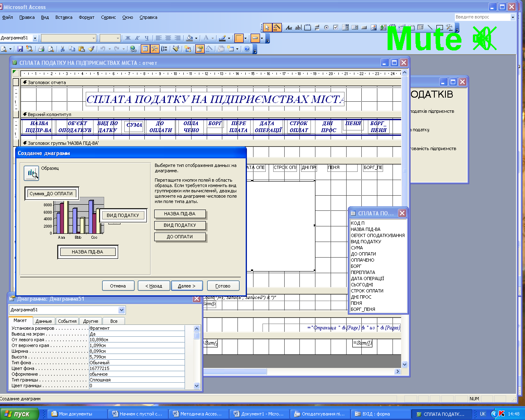Open Диаграмма51 combo in properties window
Screen dimensions: 525x420
pos(122,310)
